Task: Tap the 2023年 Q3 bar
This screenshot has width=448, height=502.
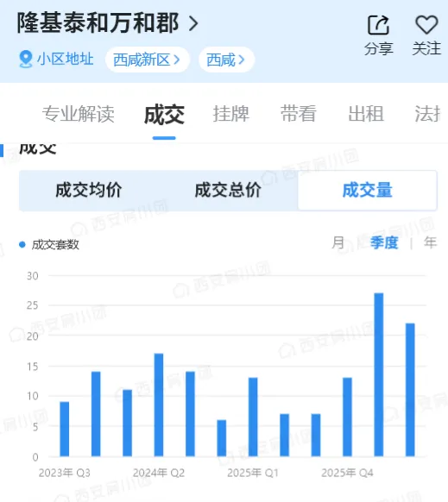Action: pyautogui.click(x=65, y=429)
